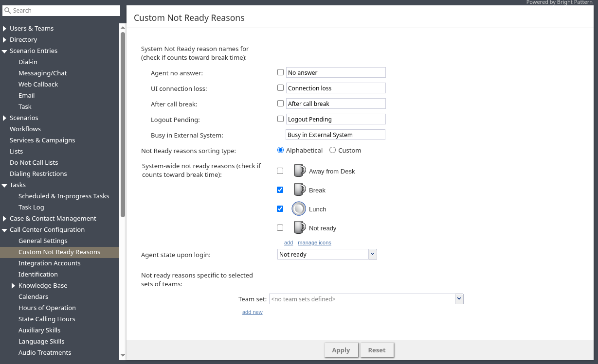This screenshot has height=364, width=598.
Task: Click the Lunch plate icon
Action: tap(299, 209)
